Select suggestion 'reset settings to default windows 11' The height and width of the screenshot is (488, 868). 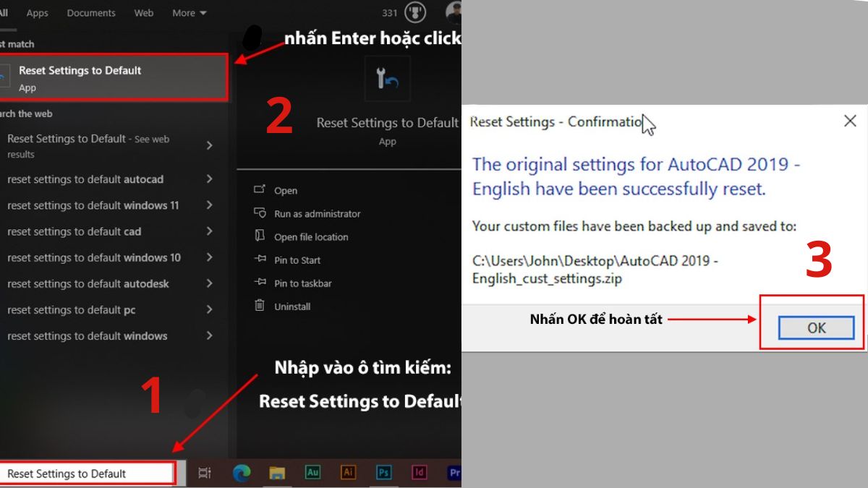tap(93, 205)
